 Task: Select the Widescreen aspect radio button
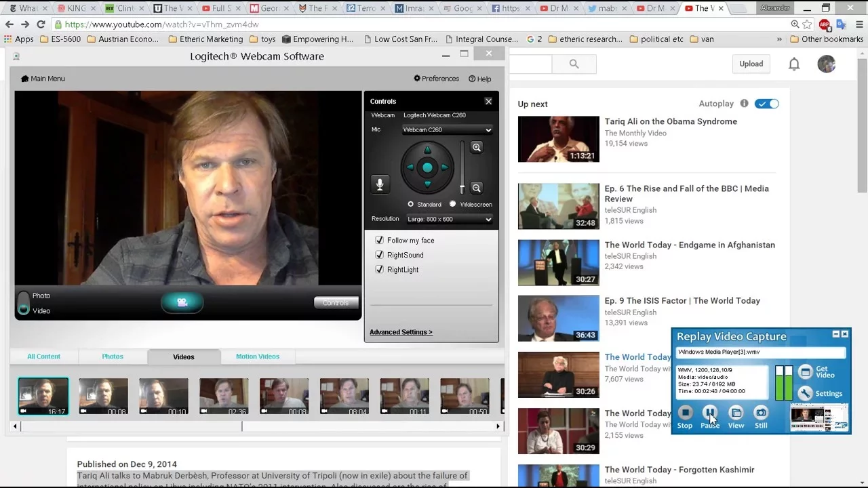(x=453, y=204)
